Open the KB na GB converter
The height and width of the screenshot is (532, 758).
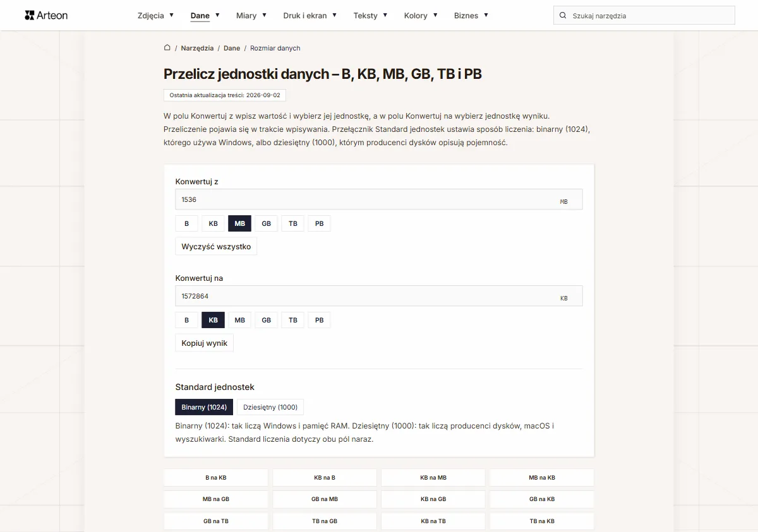click(x=433, y=499)
